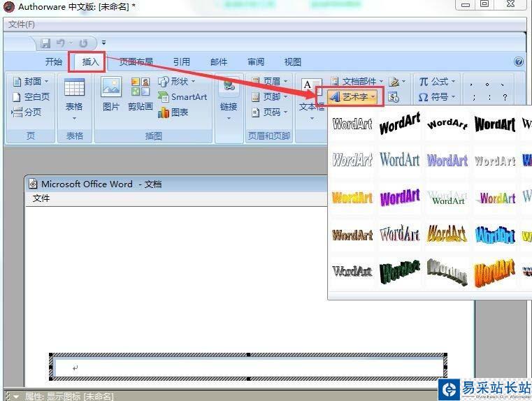Open the 艺术字 WordArt dropdown
The width and height of the screenshot is (532, 401).
[x=352, y=97]
